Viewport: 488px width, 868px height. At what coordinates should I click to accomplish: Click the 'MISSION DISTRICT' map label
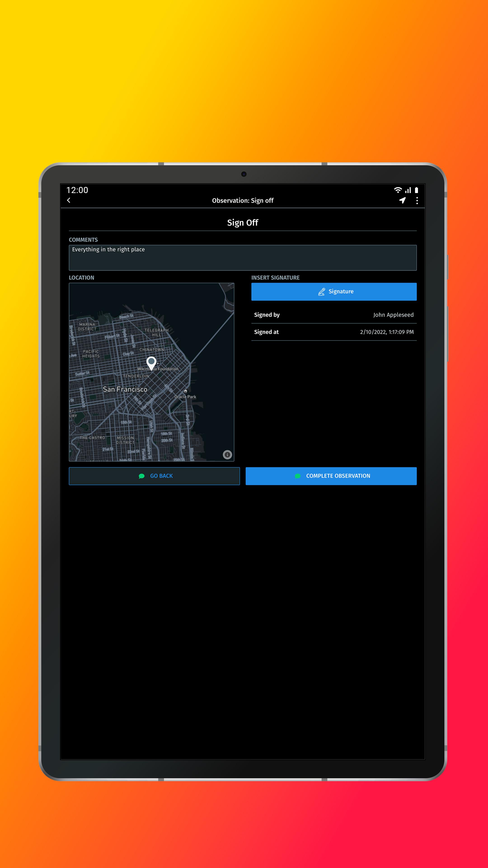125,440
